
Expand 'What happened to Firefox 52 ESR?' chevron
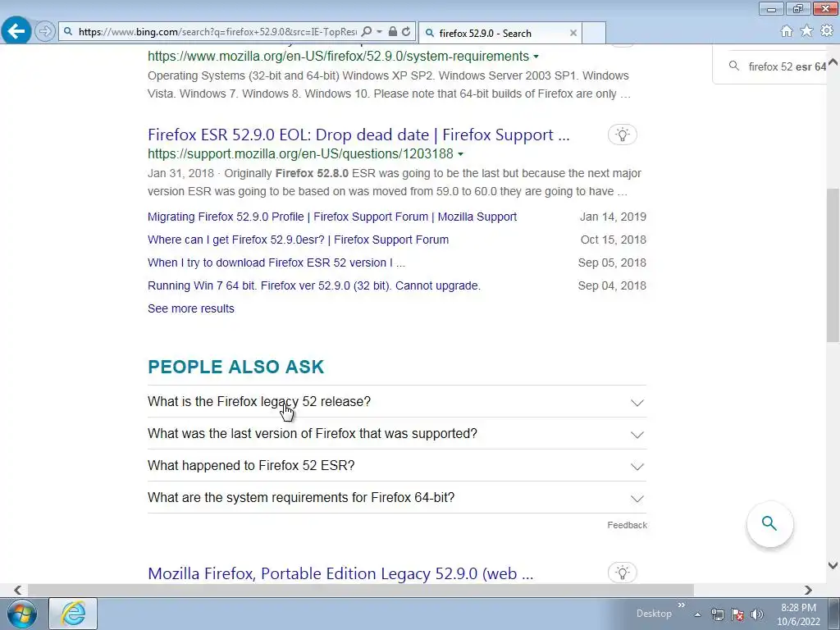(637, 467)
